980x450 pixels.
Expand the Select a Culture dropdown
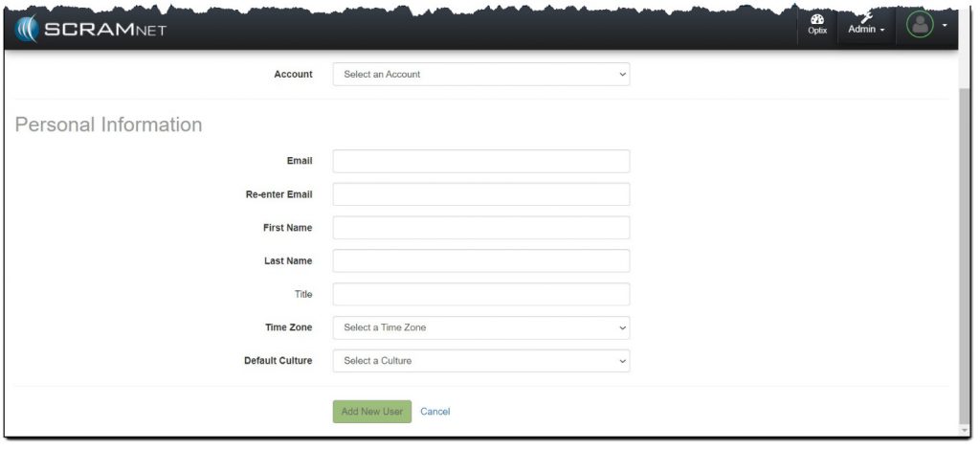(480, 361)
